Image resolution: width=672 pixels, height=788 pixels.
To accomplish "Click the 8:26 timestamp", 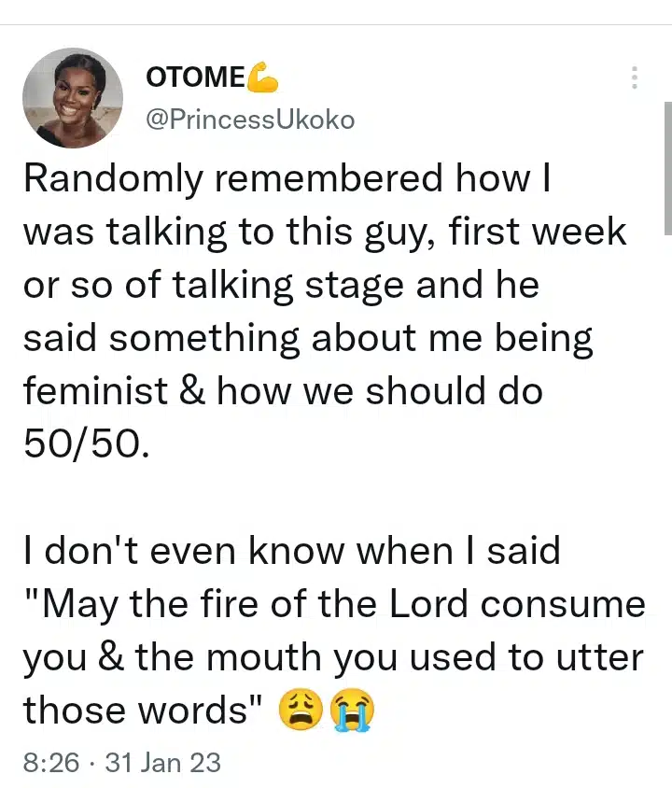I will (50, 762).
